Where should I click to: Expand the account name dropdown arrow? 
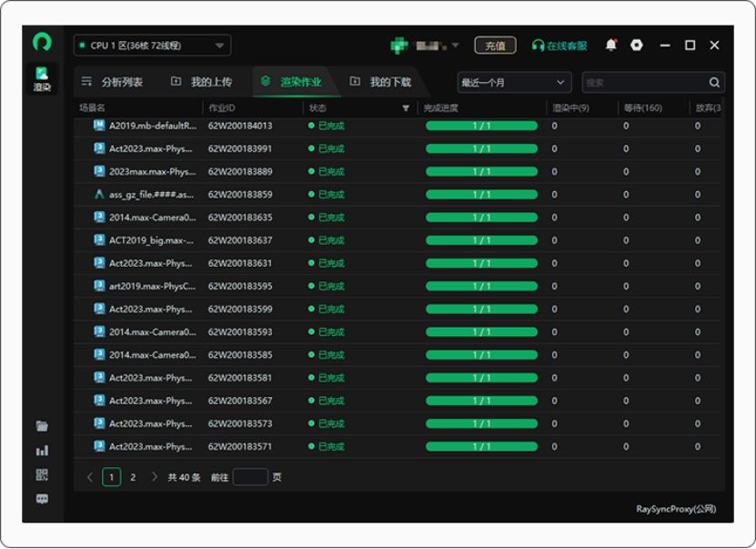coord(455,46)
